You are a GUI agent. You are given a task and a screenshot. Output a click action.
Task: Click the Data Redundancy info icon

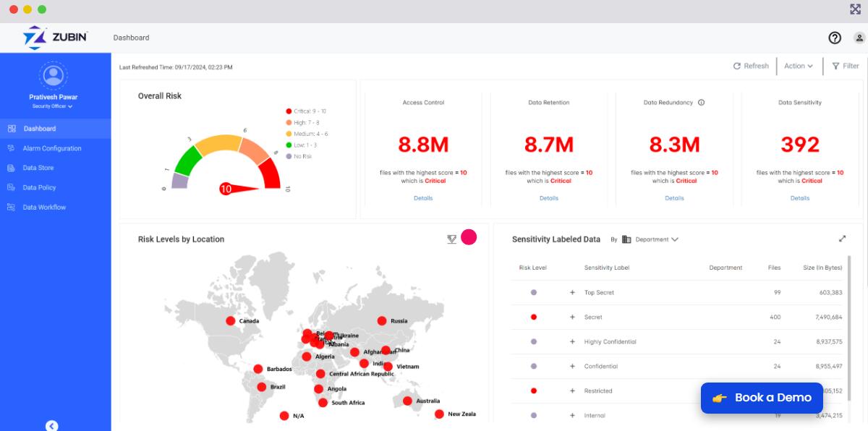pos(701,103)
